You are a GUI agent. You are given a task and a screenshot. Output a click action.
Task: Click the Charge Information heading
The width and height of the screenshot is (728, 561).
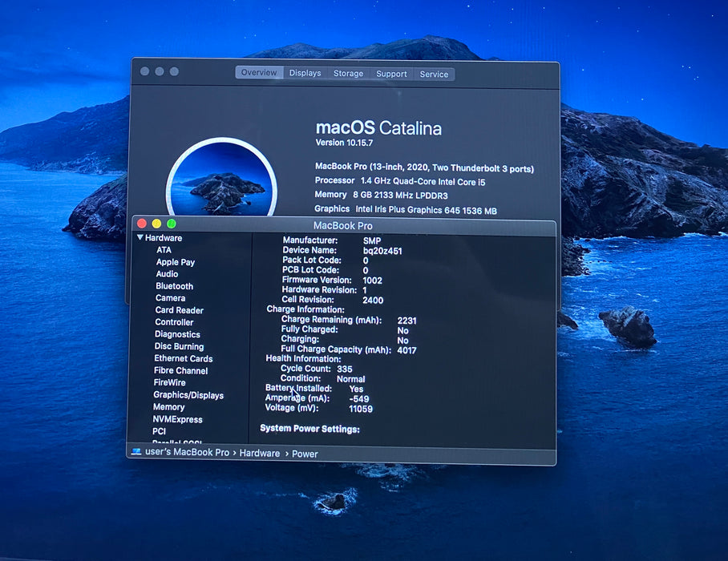pyautogui.click(x=305, y=309)
